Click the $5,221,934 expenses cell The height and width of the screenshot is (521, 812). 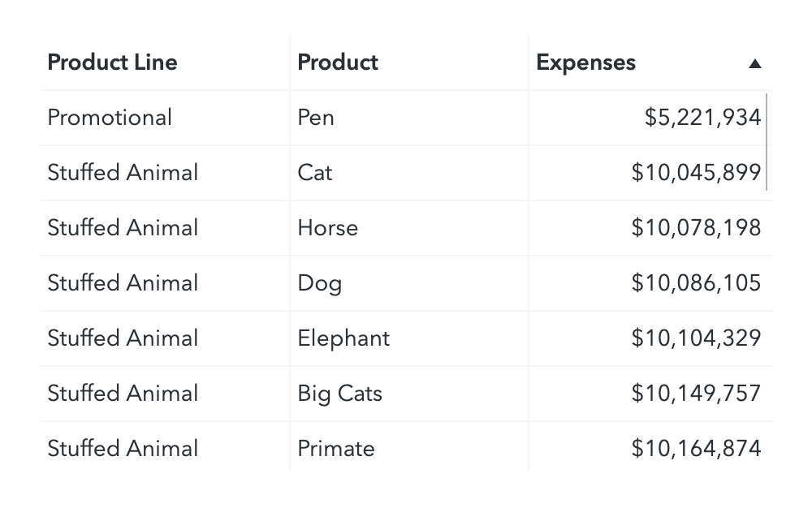tap(702, 118)
